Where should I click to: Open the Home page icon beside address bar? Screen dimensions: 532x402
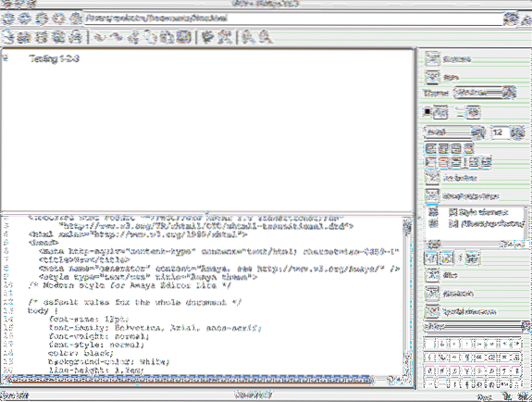pos(76,18)
